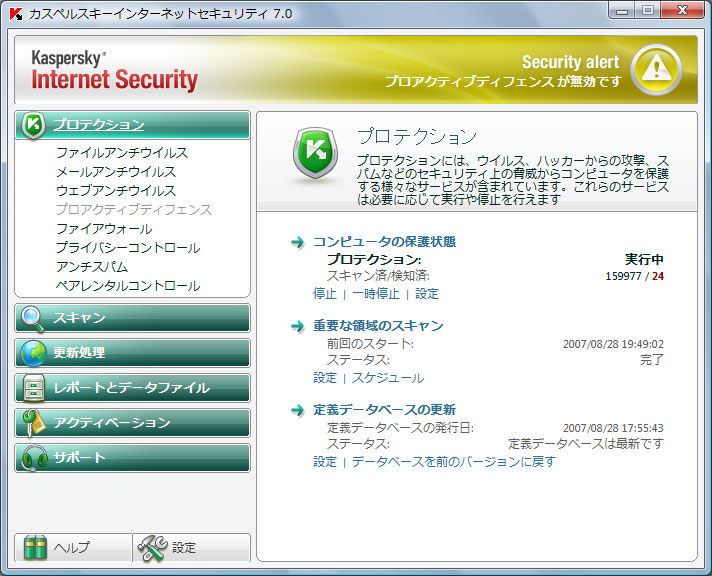Close the Kaspersky window

coord(682,10)
